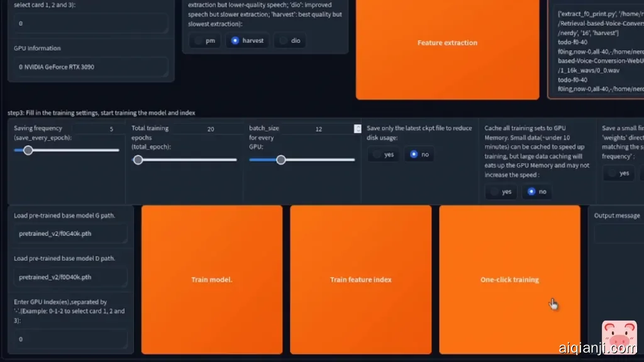
Task: Click the batch_size slider handle
Action: (x=280, y=159)
